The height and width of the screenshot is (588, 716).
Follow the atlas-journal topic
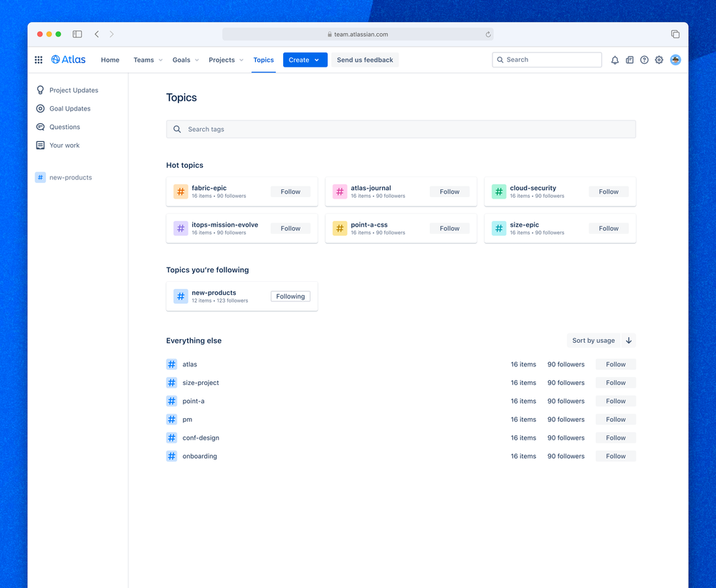click(449, 191)
